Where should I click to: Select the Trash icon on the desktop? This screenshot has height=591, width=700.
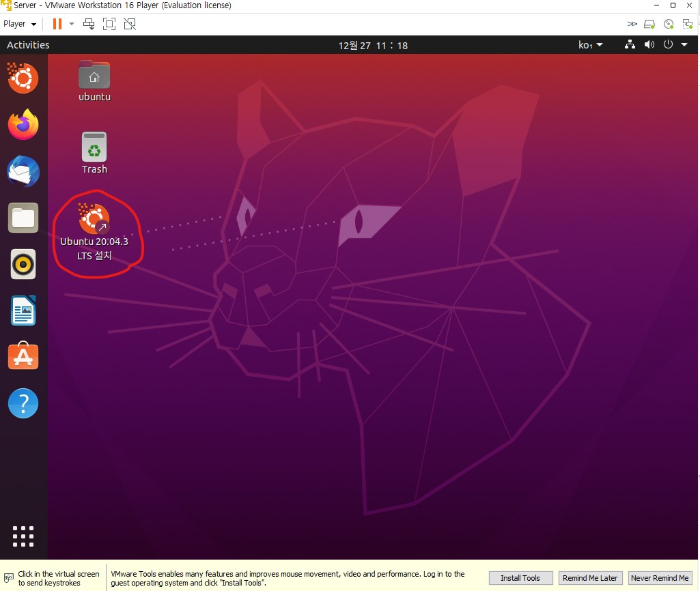[94, 153]
